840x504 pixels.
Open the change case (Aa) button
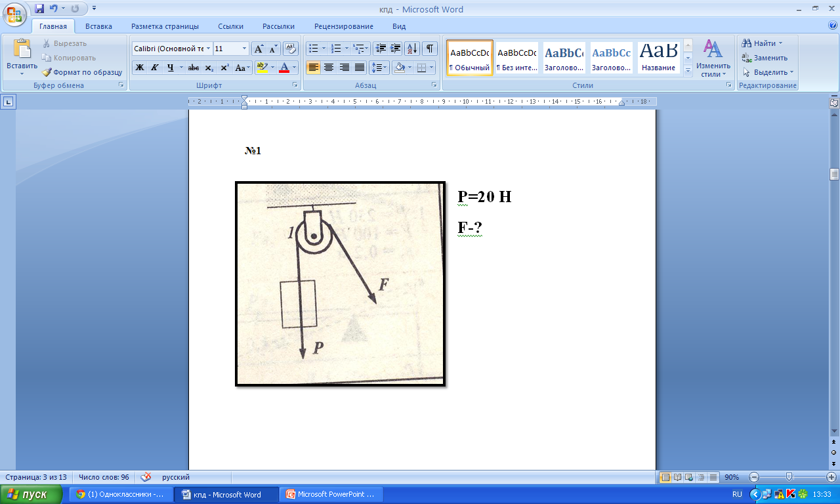coord(242,68)
